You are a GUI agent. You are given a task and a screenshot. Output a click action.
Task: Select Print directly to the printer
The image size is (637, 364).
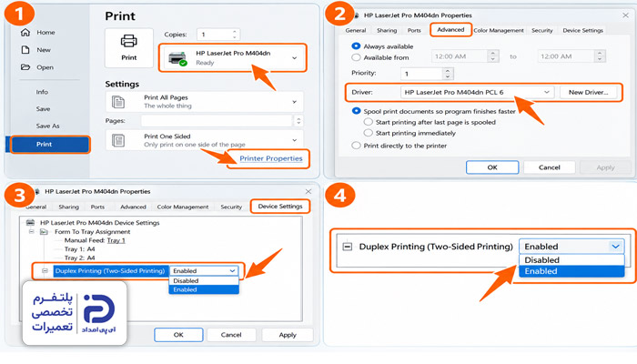click(x=356, y=146)
